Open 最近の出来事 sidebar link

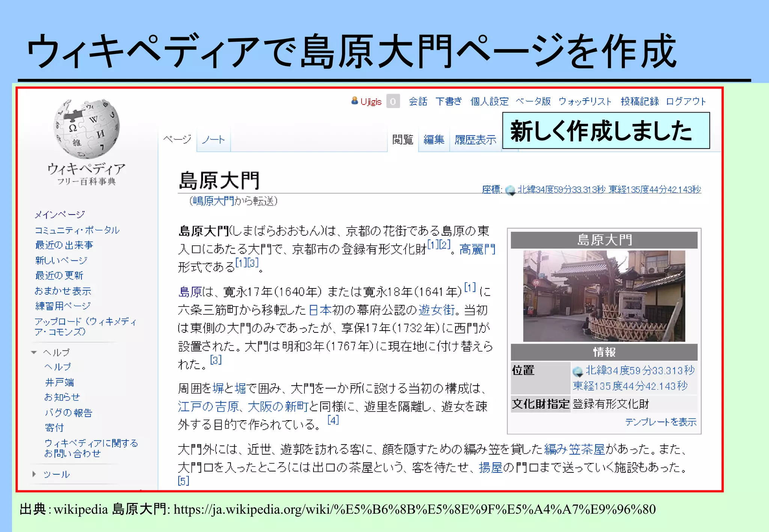(x=64, y=245)
